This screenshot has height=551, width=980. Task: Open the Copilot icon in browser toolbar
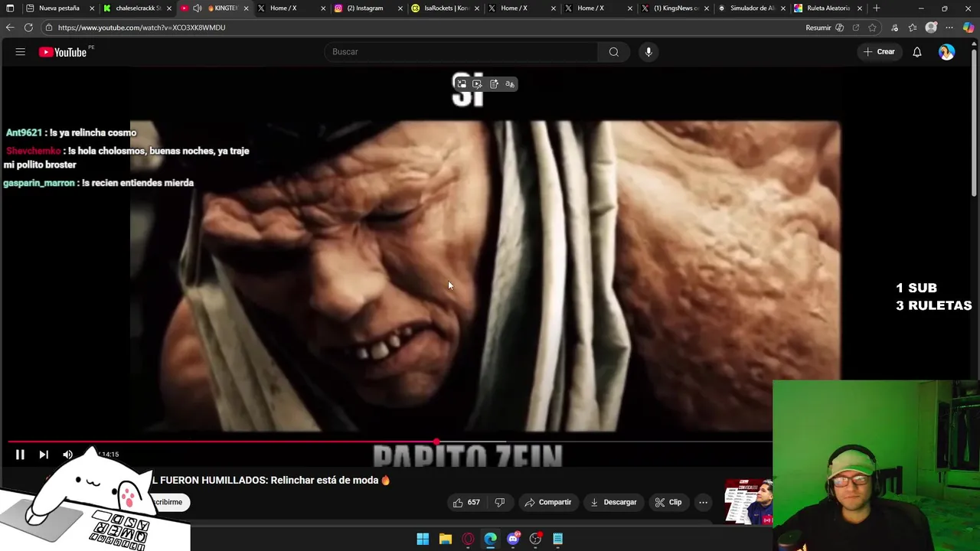click(x=969, y=28)
